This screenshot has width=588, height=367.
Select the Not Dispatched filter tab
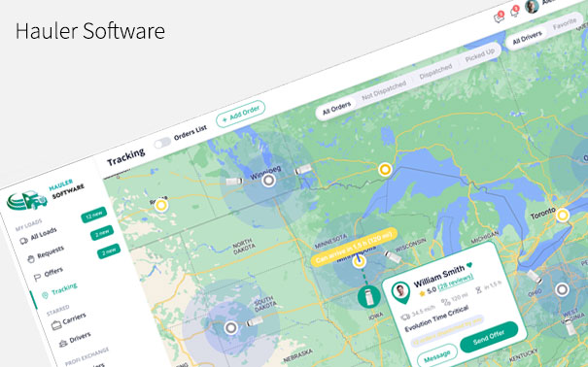(384, 90)
